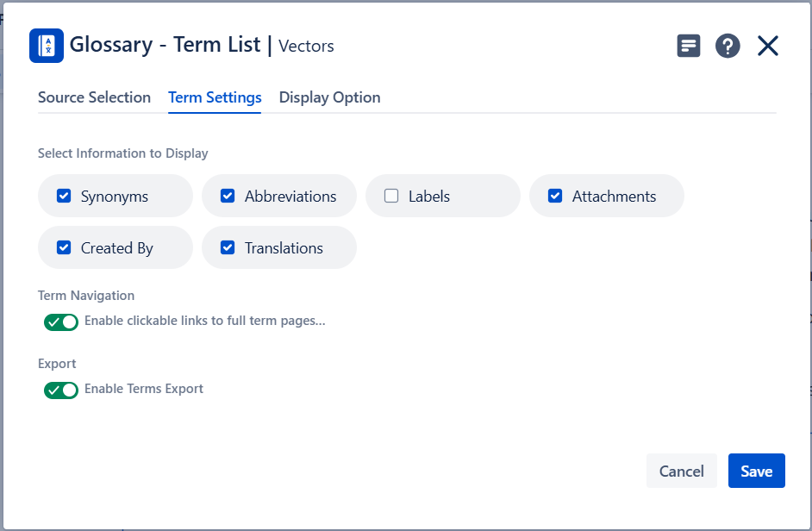Open the help question mark icon
The image size is (812, 531).
(x=728, y=46)
